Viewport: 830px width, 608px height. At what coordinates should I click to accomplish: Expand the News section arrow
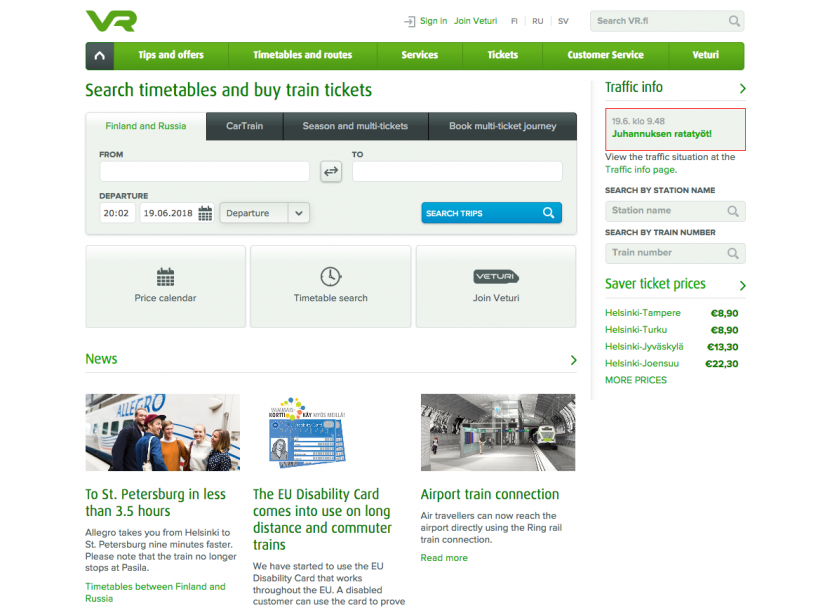coord(573,360)
